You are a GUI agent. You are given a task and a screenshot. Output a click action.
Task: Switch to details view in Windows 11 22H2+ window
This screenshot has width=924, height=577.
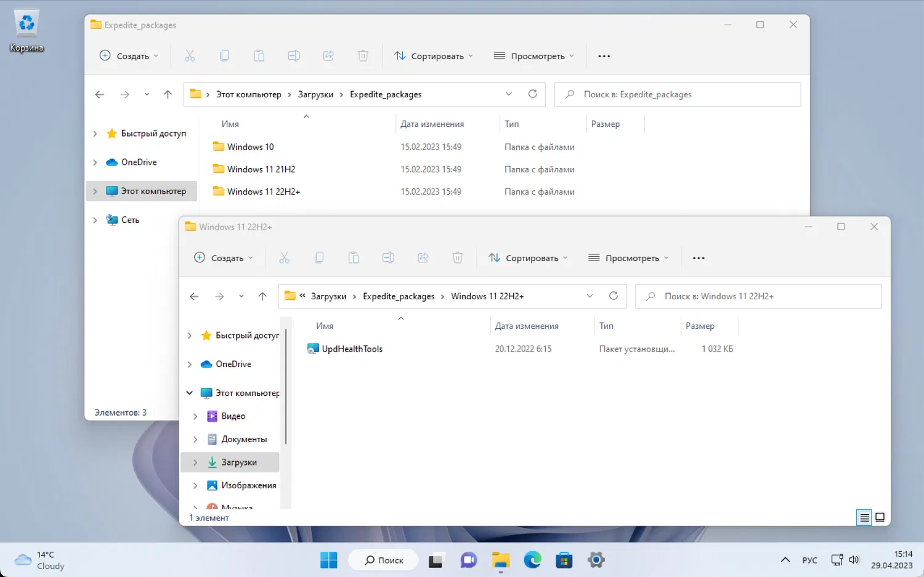coord(864,517)
